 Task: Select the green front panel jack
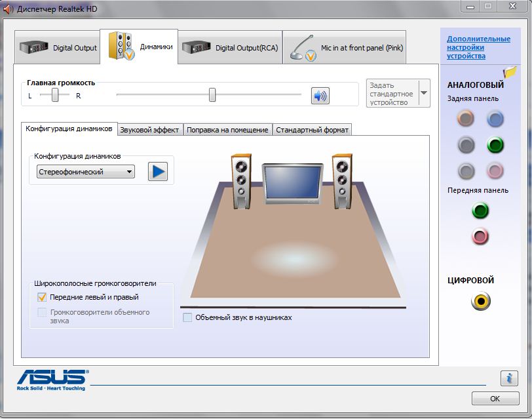click(x=480, y=210)
